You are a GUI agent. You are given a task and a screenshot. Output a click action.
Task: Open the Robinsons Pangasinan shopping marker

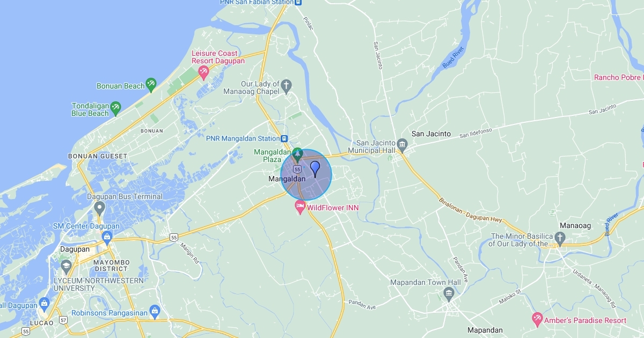[155, 310]
